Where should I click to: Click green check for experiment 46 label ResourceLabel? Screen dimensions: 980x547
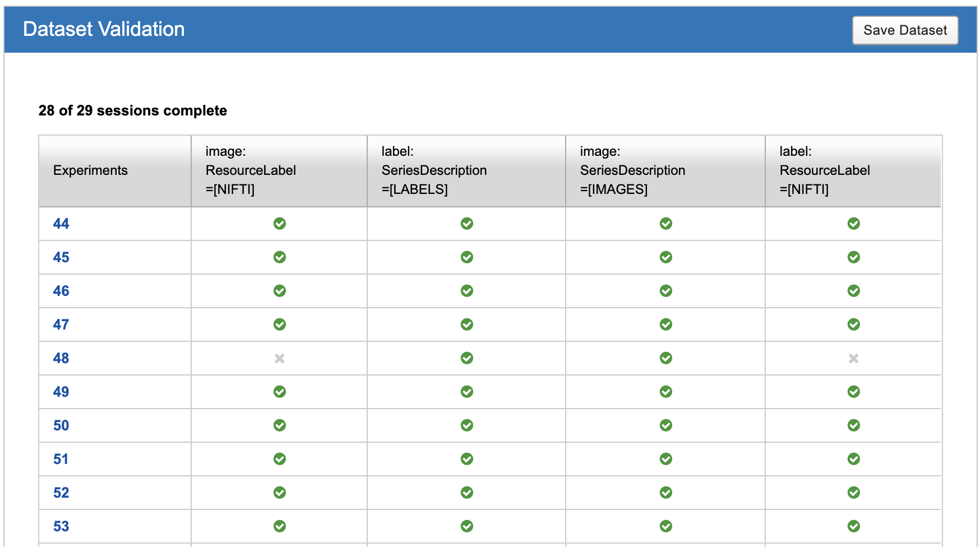click(x=853, y=291)
